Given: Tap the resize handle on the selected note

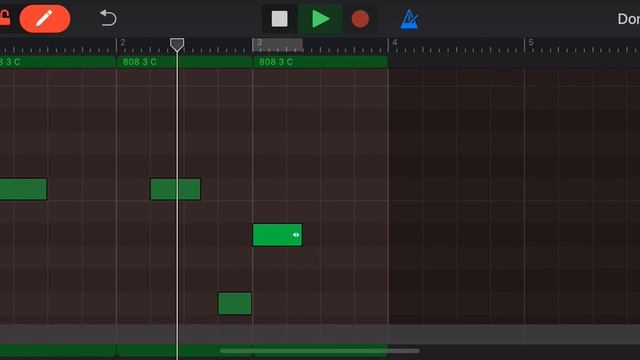Looking at the screenshot, I should (x=296, y=235).
